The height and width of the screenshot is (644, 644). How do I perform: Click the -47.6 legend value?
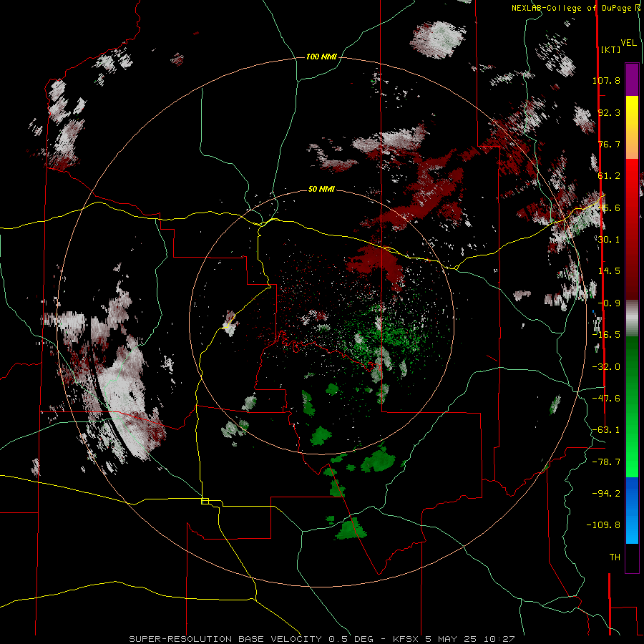(x=606, y=398)
